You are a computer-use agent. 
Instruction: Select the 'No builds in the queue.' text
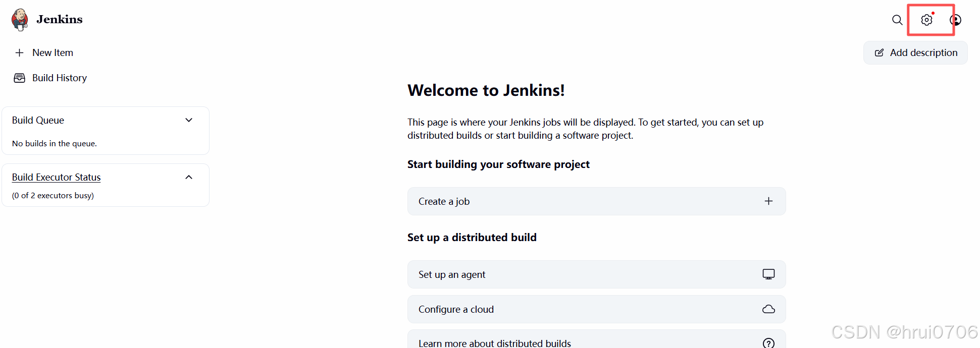point(55,143)
